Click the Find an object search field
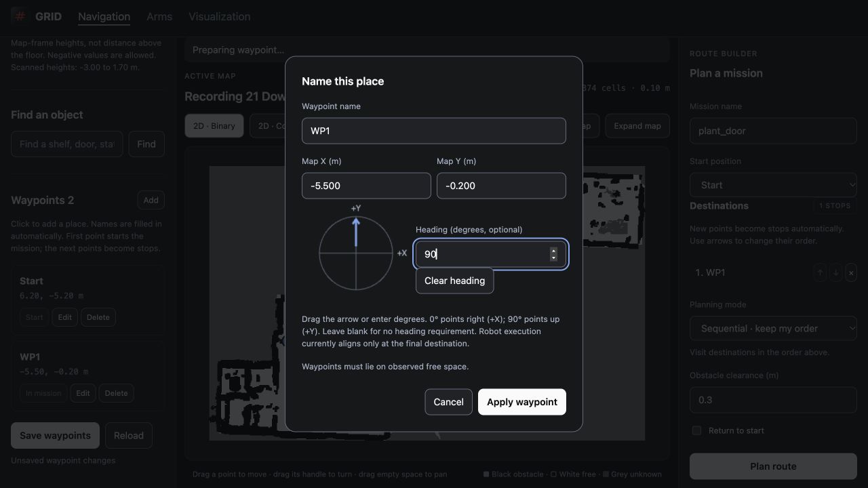This screenshot has height=488, width=868. pyautogui.click(x=67, y=144)
